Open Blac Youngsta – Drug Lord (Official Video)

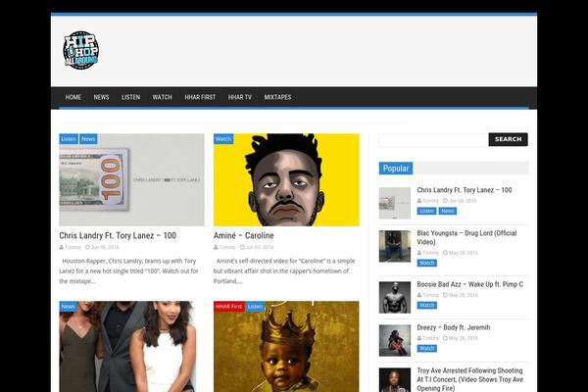click(x=466, y=237)
